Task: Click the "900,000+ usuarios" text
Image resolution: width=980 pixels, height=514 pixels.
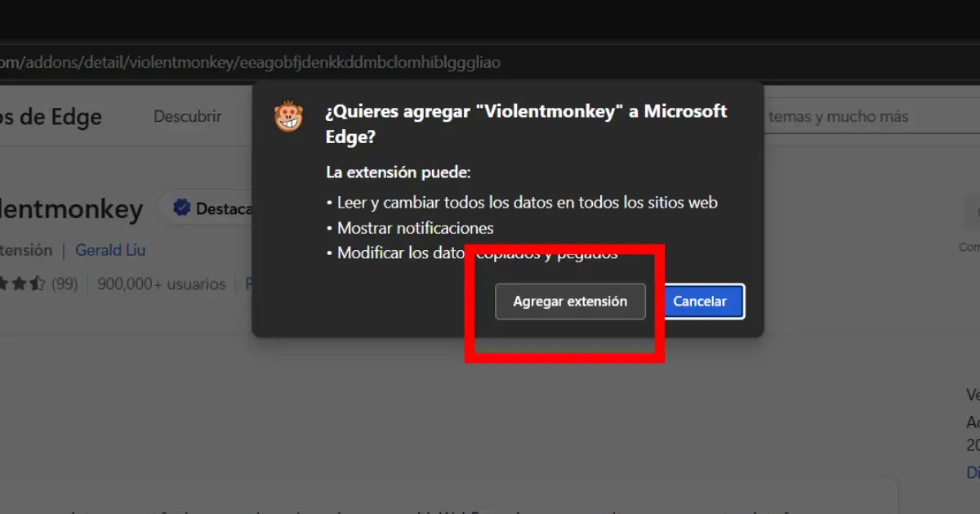Action: tap(161, 284)
